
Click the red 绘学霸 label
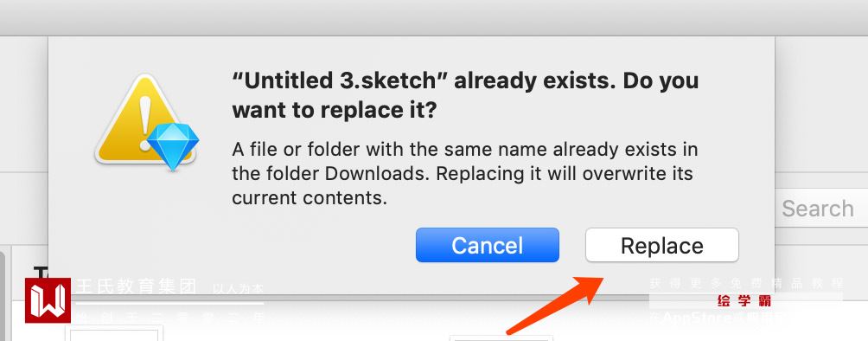(x=744, y=301)
